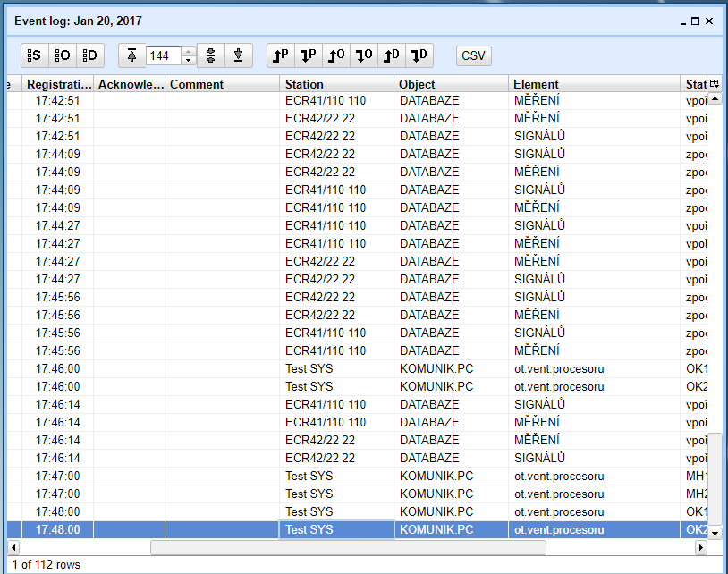Click 17:46:14 ECR41/110 110 SIGNÁLŮ row time
Image resolution: width=728 pixels, height=574 pixels.
(58, 405)
